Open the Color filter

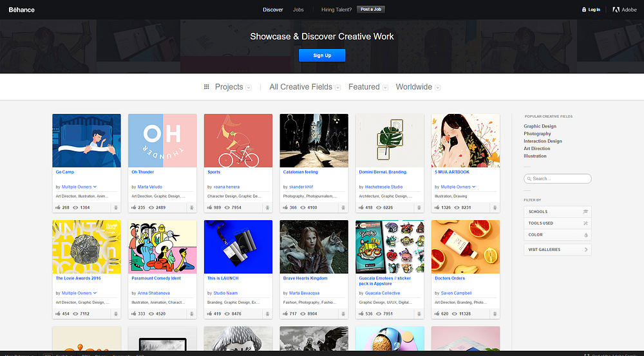[557, 235]
